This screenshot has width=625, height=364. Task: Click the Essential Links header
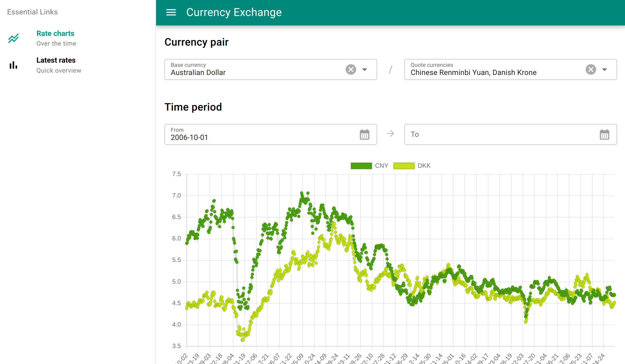pos(32,12)
